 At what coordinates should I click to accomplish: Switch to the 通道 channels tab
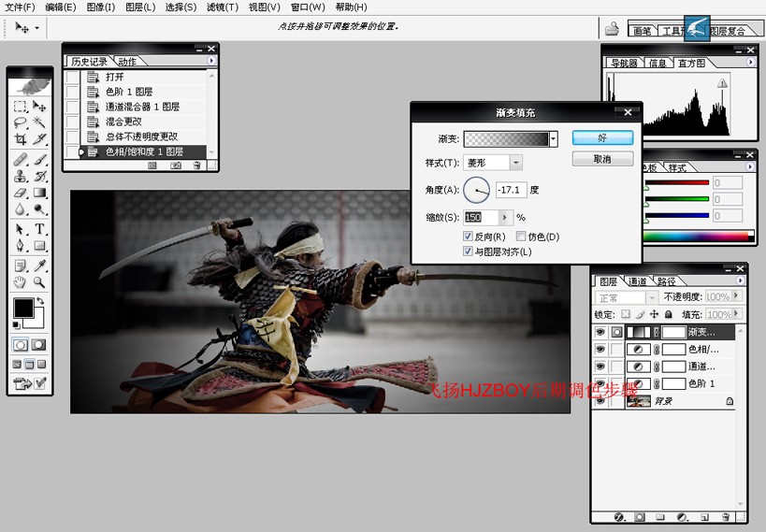637,281
